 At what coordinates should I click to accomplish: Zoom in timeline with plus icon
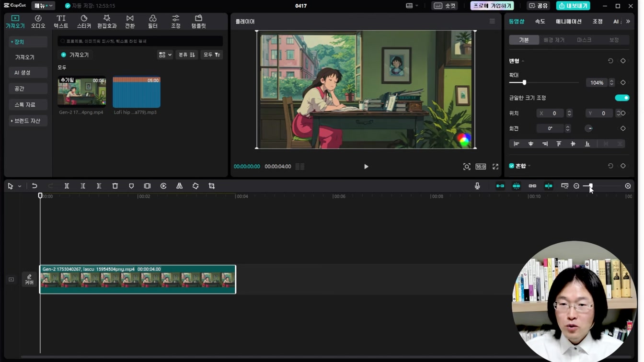628,186
